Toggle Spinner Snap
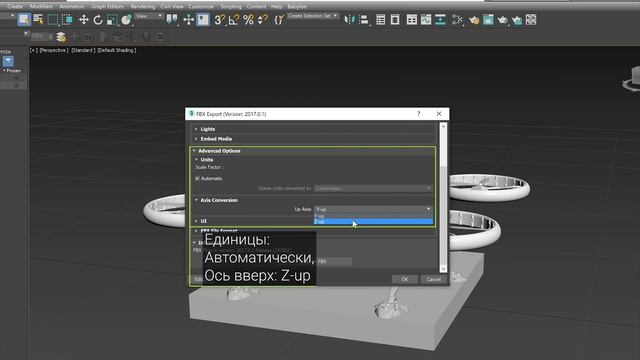The height and width of the screenshot is (360, 640). click(x=263, y=20)
